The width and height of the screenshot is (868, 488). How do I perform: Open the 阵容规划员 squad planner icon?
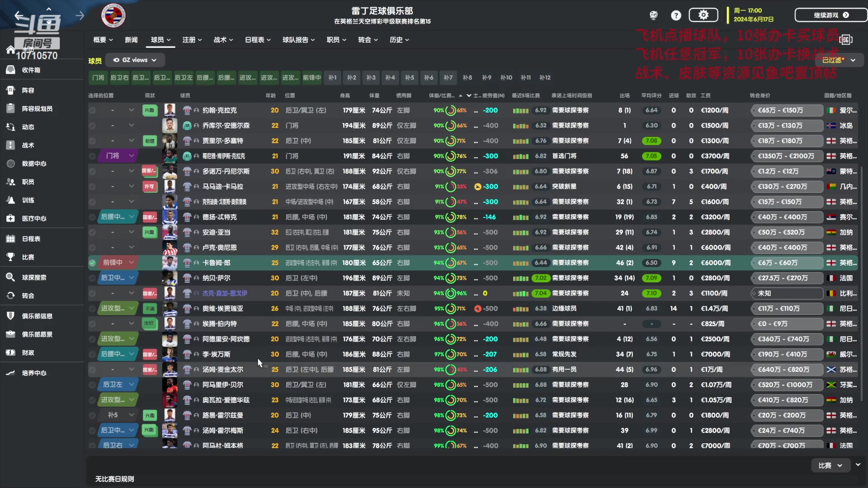pyautogui.click(x=10, y=108)
